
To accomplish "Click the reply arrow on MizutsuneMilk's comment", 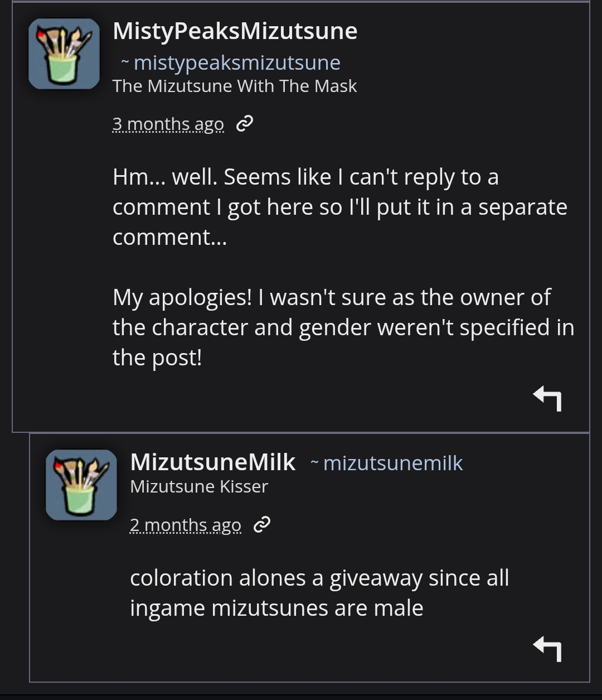I will click(x=547, y=649).
